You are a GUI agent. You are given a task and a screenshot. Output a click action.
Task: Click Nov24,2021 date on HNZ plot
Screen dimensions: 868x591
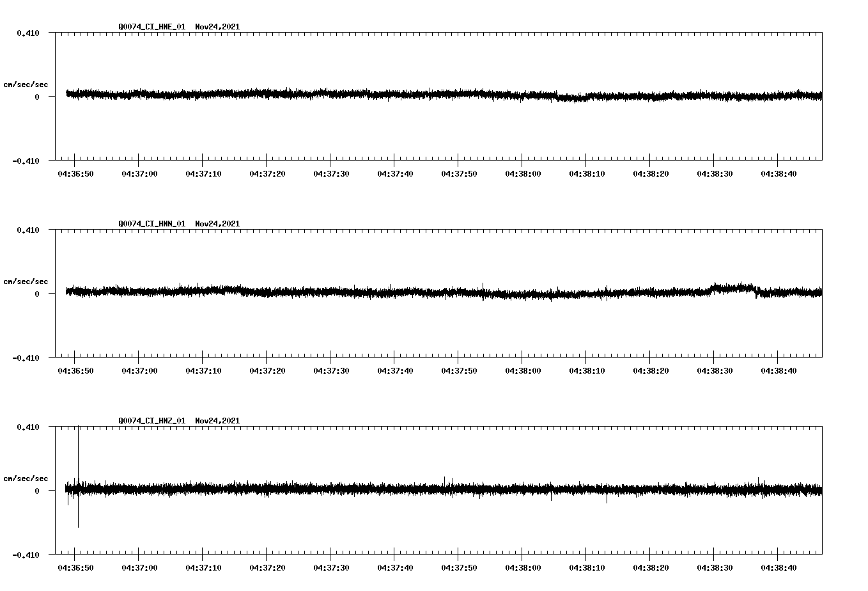pos(217,421)
